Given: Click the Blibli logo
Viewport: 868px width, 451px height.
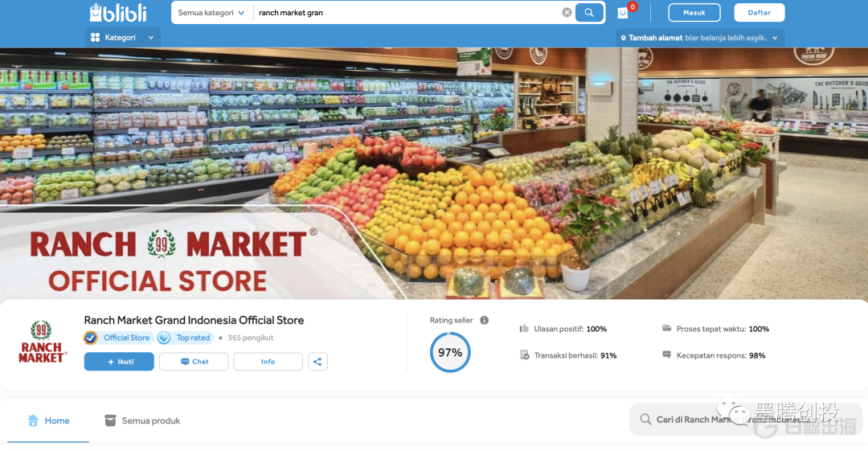Looking at the screenshot, I should [x=118, y=13].
